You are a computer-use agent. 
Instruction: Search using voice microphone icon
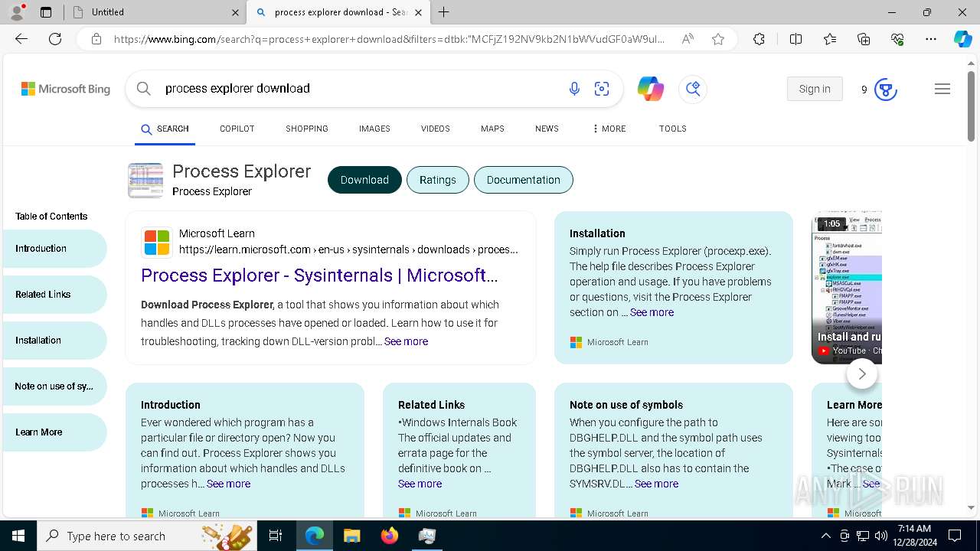(x=574, y=89)
